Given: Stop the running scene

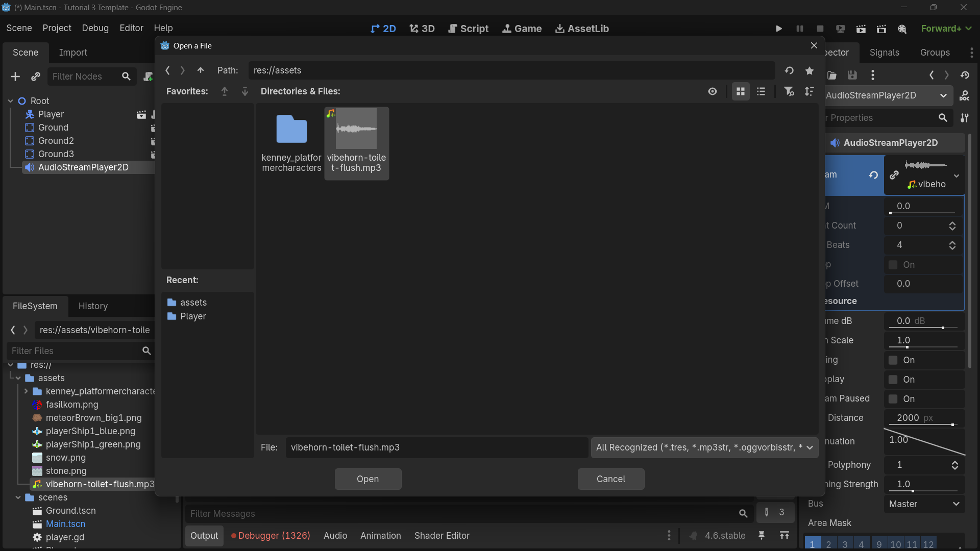Looking at the screenshot, I should [x=820, y=29].
